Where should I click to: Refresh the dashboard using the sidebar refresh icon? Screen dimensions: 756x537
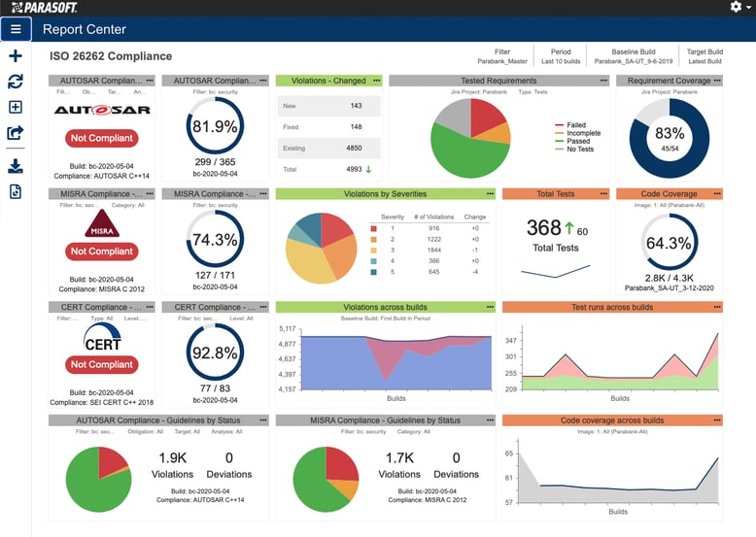click(16, 82)
